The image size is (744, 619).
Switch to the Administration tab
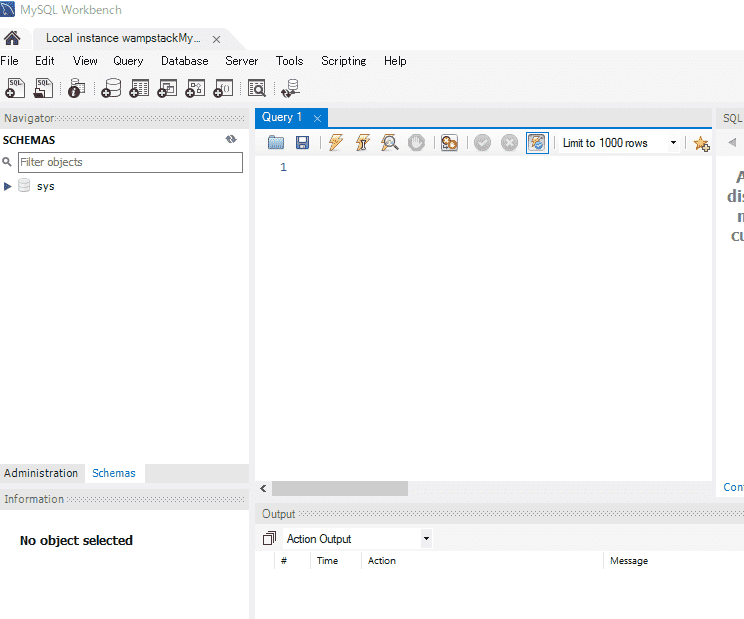click(x=41, y=473)
